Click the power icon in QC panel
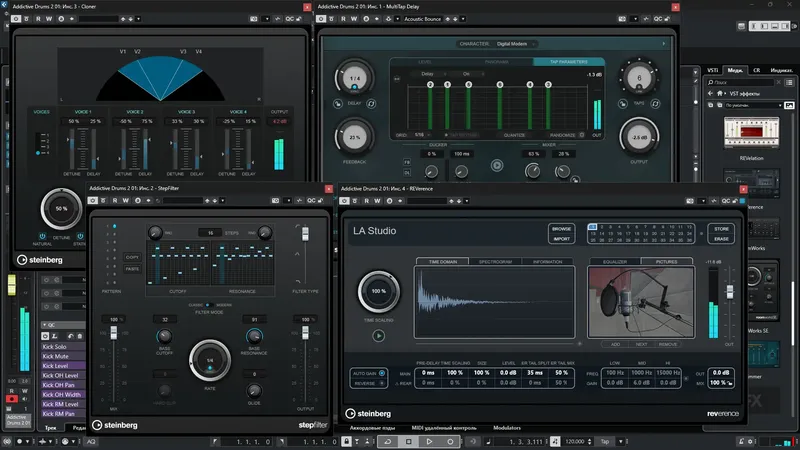Viewport: 800px width, 450px height. pyautogui.click(x=45, y=336)
